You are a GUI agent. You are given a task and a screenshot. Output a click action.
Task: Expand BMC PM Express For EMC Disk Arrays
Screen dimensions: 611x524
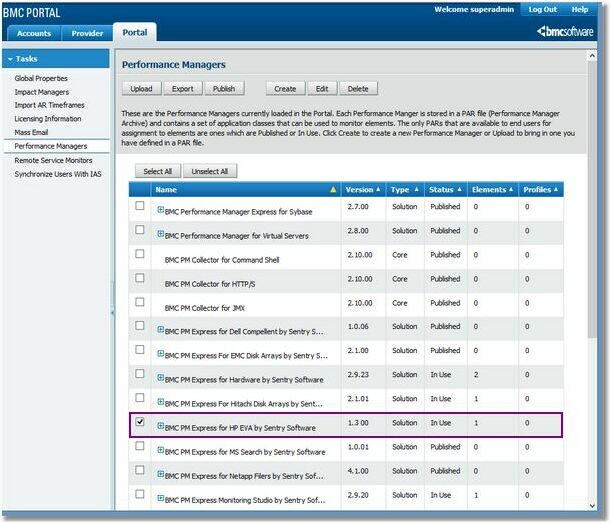pyautogui.click(x=160, y=354)
